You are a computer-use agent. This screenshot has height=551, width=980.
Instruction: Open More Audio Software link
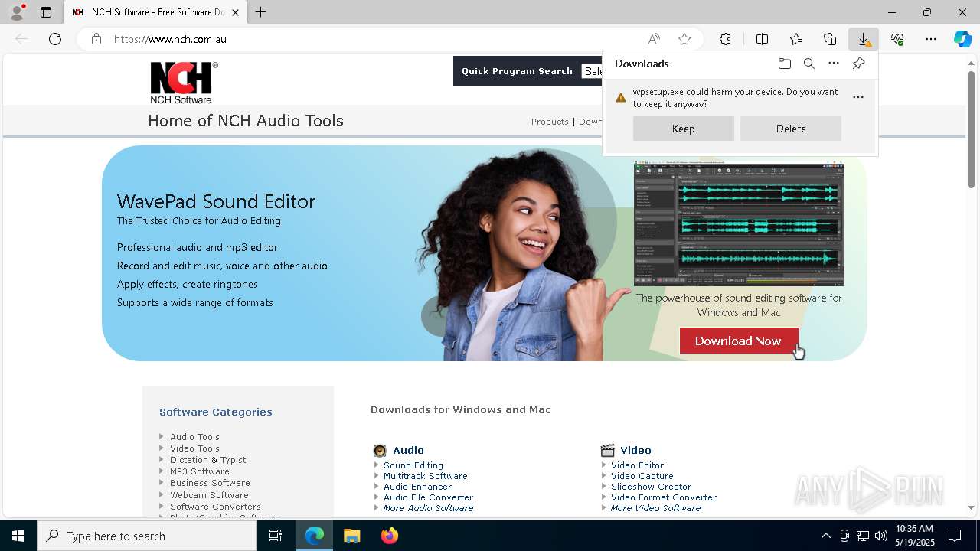point(429,508)
